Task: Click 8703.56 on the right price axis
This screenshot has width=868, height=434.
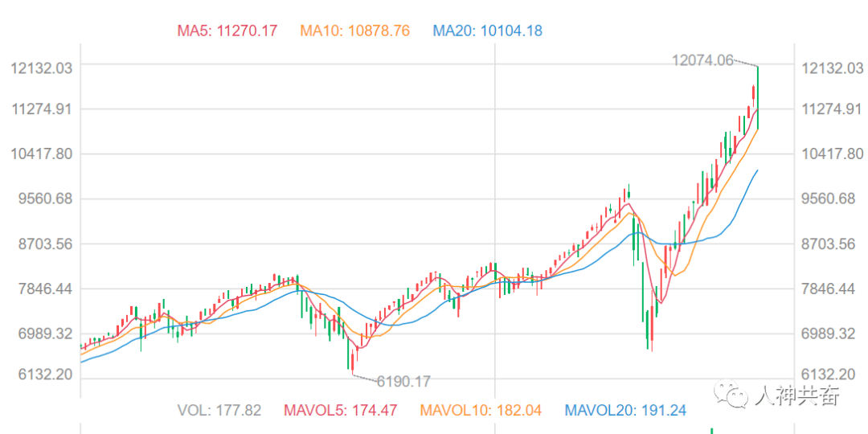Action: tap(833, 244)
